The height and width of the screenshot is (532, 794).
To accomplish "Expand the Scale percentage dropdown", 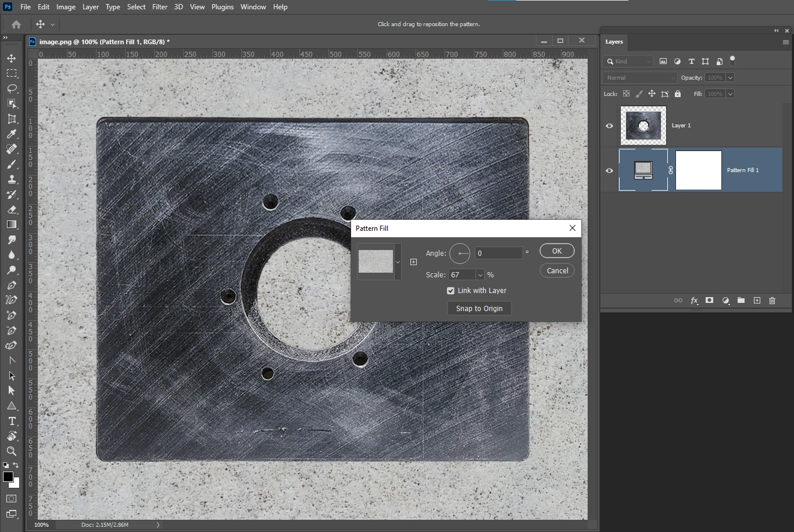I will pyautogui.click(x=480, y=275).
